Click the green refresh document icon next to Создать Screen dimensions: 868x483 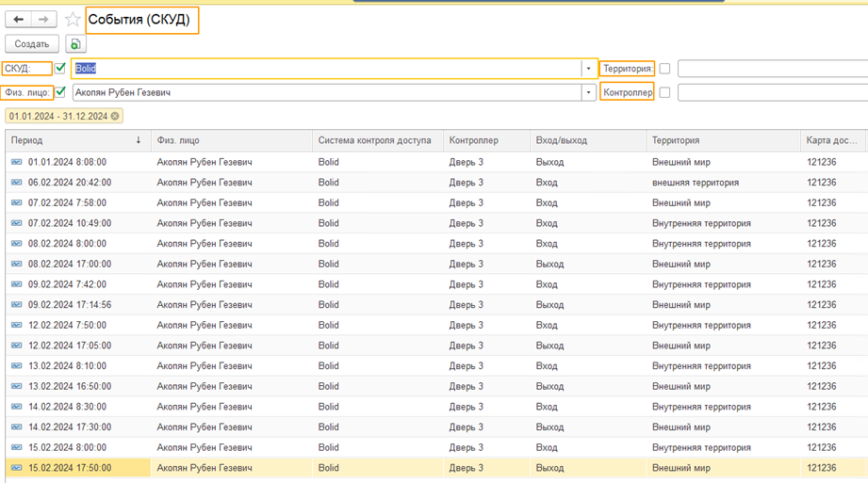click(x=75, y=44)
